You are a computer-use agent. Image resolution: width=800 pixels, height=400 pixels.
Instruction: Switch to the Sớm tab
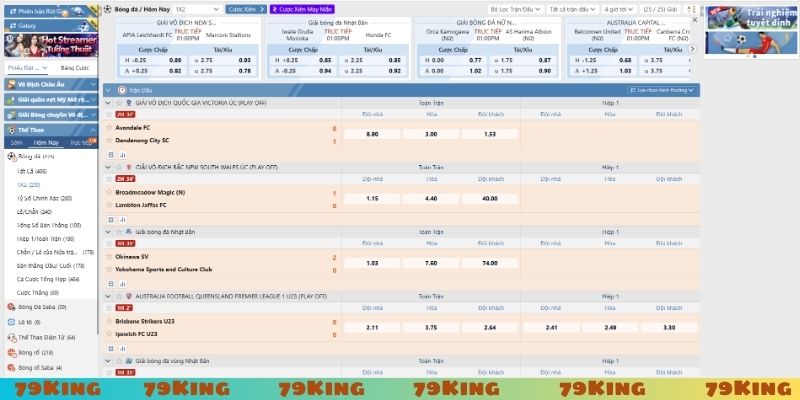click(x=16, y=143)
